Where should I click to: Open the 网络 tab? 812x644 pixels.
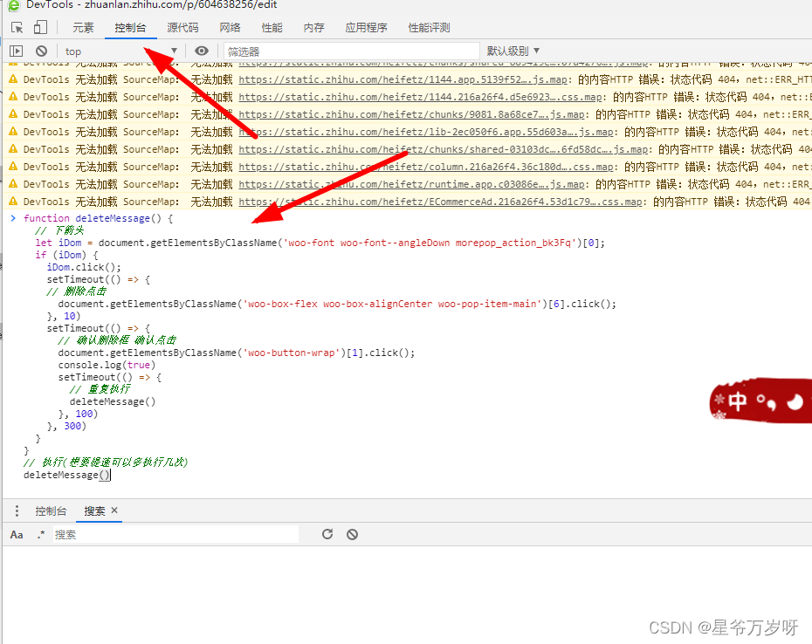(230, 27)
